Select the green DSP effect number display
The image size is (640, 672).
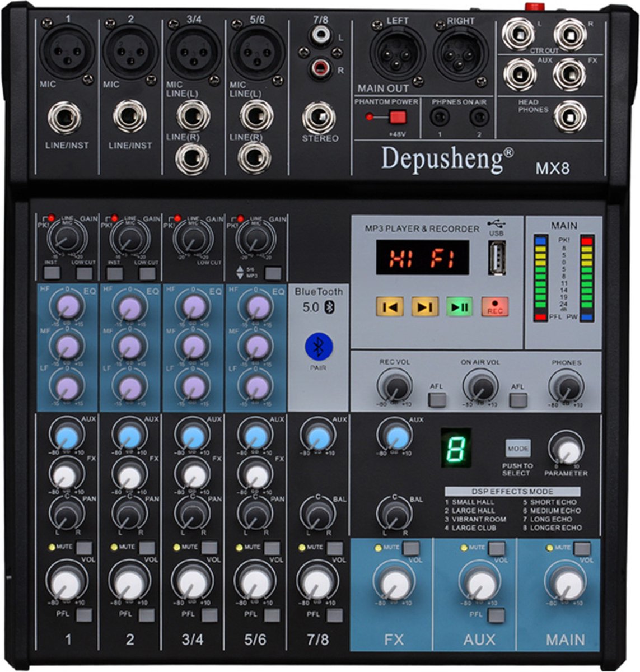tap(456, 448)
